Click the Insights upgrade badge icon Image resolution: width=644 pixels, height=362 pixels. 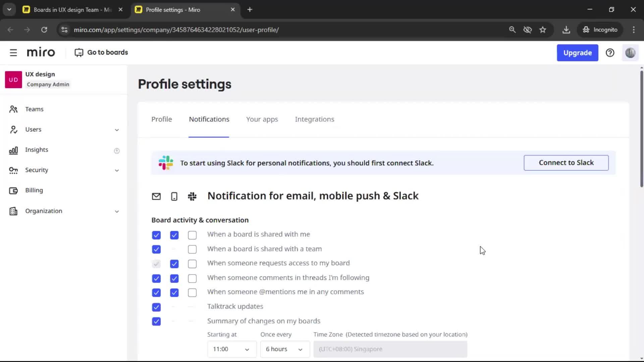point(117,151)
